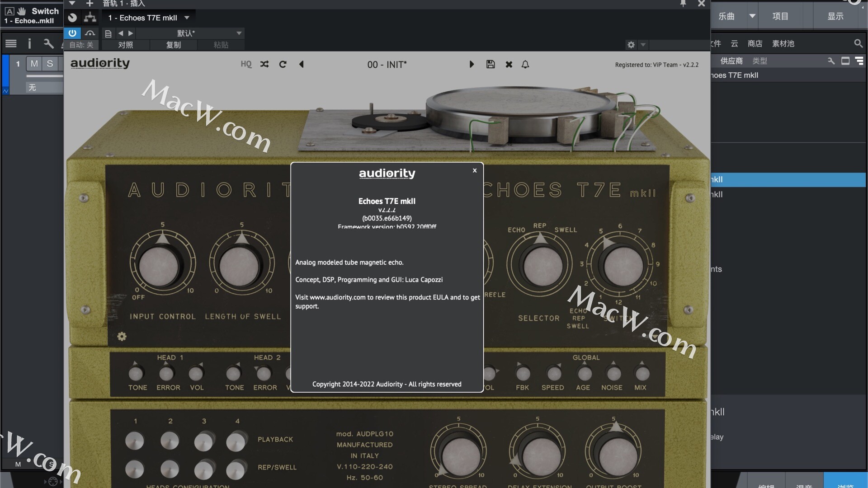Open plugin settings with the gear on the hardware panel
This screenshot has width=868, height=488.
click(122, 336)
